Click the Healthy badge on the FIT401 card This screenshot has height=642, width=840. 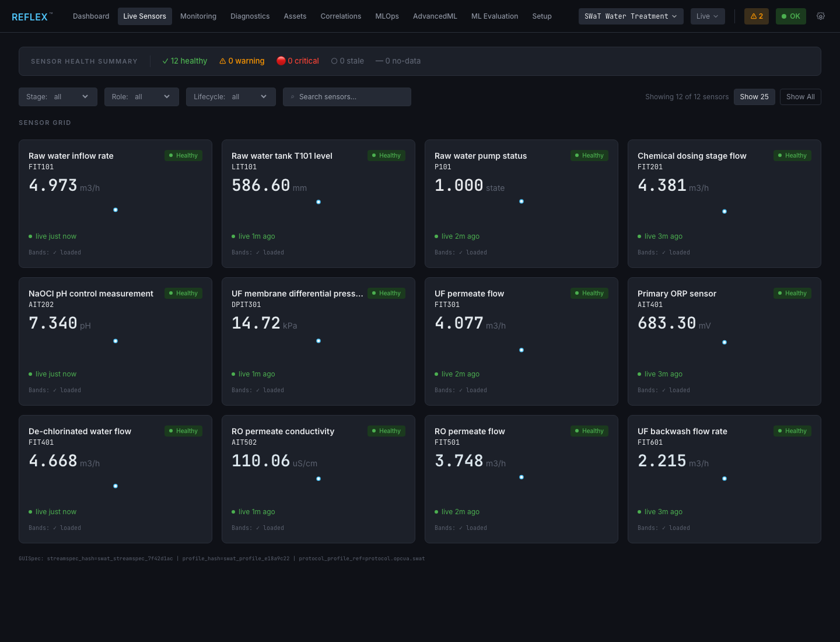click(183, 431)
